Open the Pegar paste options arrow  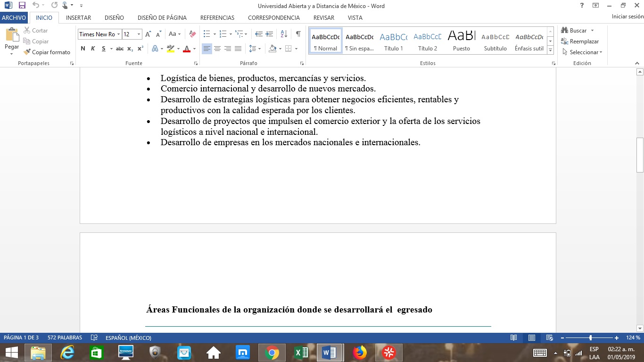pos(12,53)
